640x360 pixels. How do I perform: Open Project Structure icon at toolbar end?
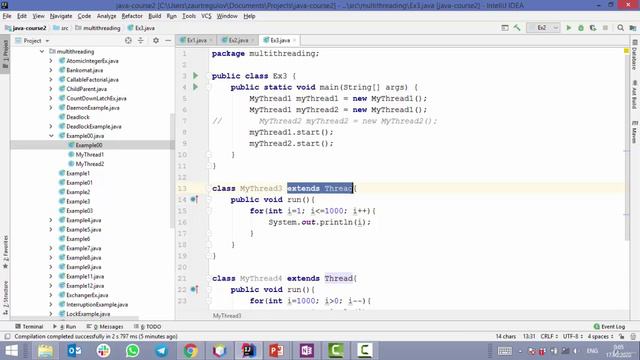[x=633, y=28]
